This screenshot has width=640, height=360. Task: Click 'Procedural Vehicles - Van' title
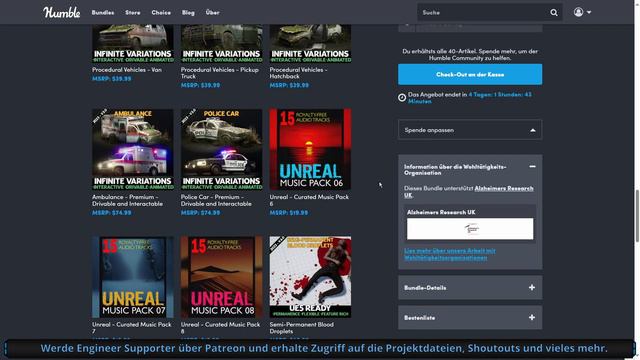[127, 70]
